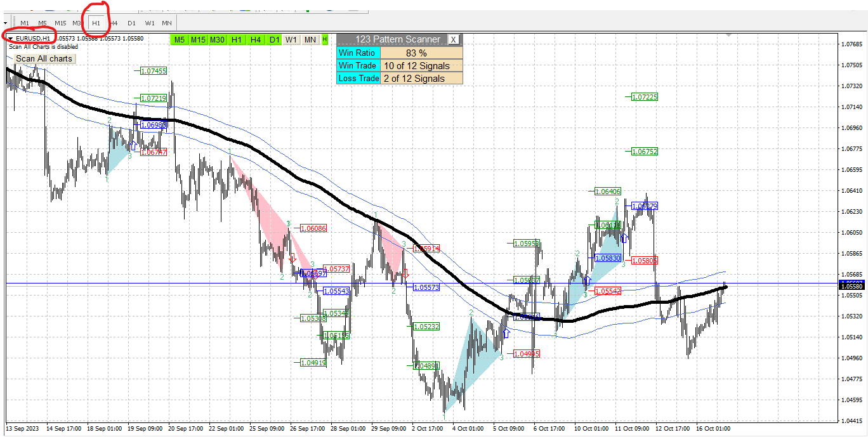Click the Scan All Charts is disabled text
The image size is (868, 437).
click(44, 47)
